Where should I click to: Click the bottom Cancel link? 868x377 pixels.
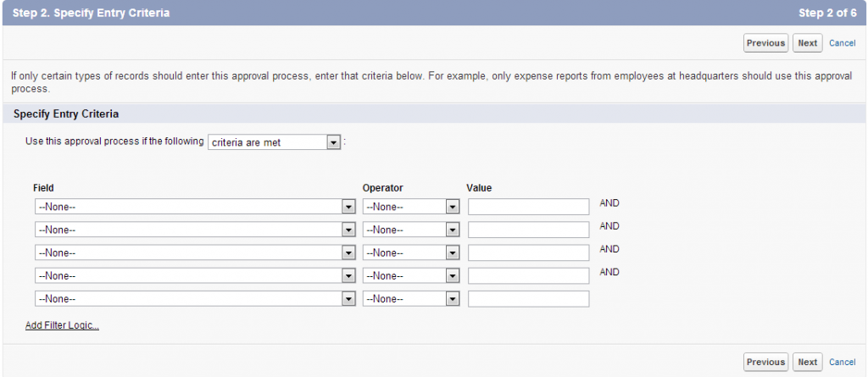(x=842, y=362)
